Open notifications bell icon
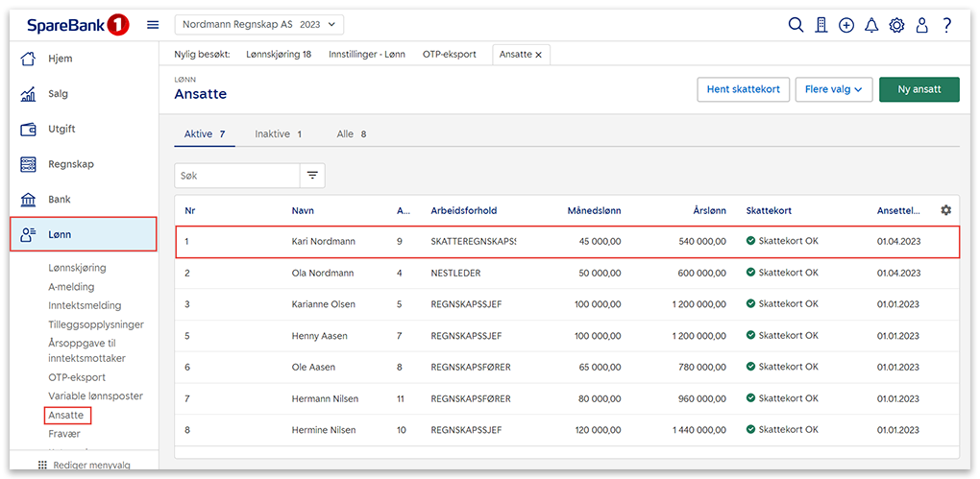 click(x=871, y=26)
